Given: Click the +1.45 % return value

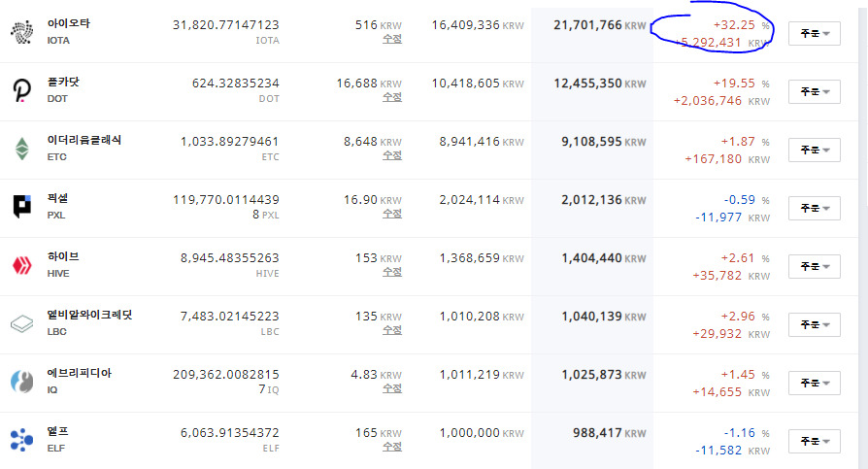Looking at the screenshot, I should [x=745, y=374].
